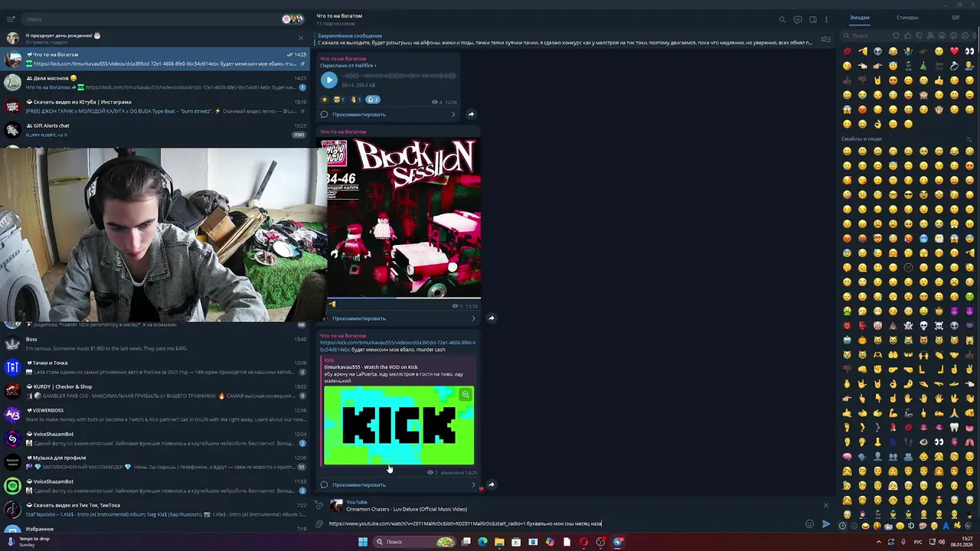Zoom the KICK preview image

(465, 395)
